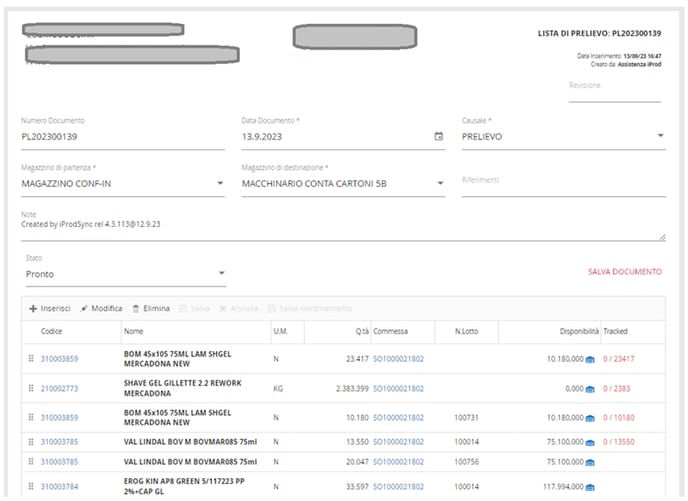Screen dimensions: 688x501
Task: Click warehouse icon in SHAVE GEL GILLETTE row
Action: pos(590,389)
